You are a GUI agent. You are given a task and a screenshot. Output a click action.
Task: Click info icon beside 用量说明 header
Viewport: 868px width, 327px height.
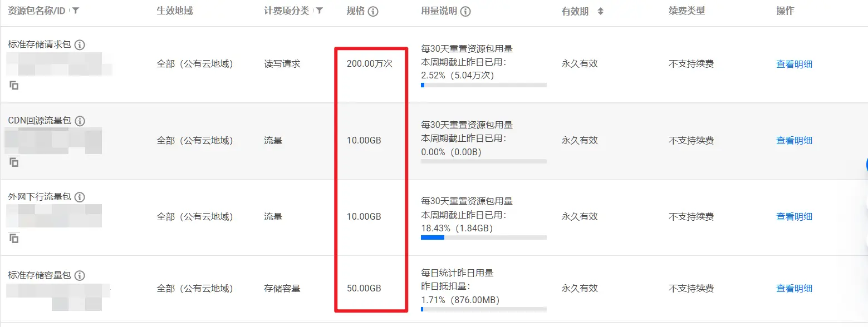coord(465,11)
